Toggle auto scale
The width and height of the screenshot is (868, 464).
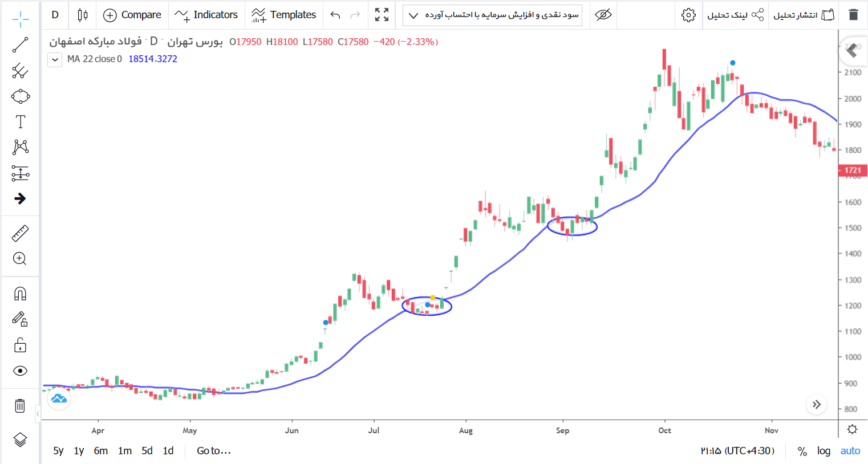pos(850,451)
